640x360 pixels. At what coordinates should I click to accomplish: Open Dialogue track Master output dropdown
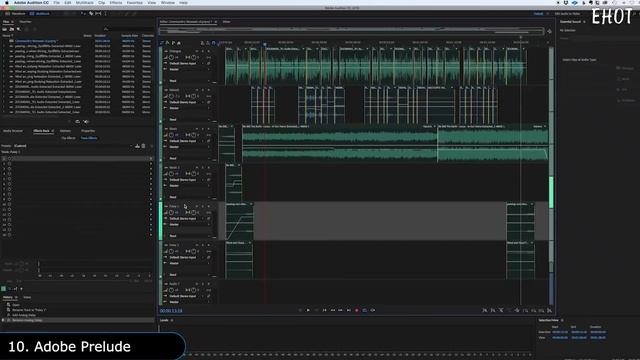coord(189,69)
